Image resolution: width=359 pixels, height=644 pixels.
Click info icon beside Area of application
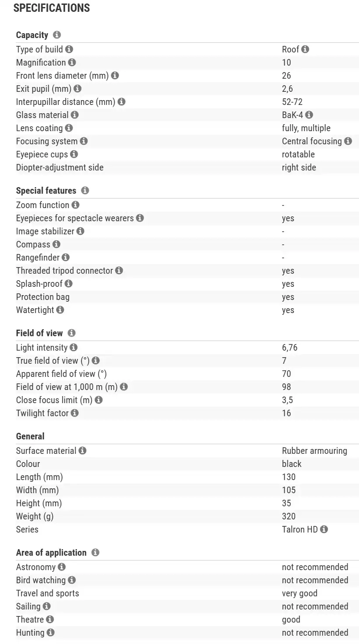95,553
